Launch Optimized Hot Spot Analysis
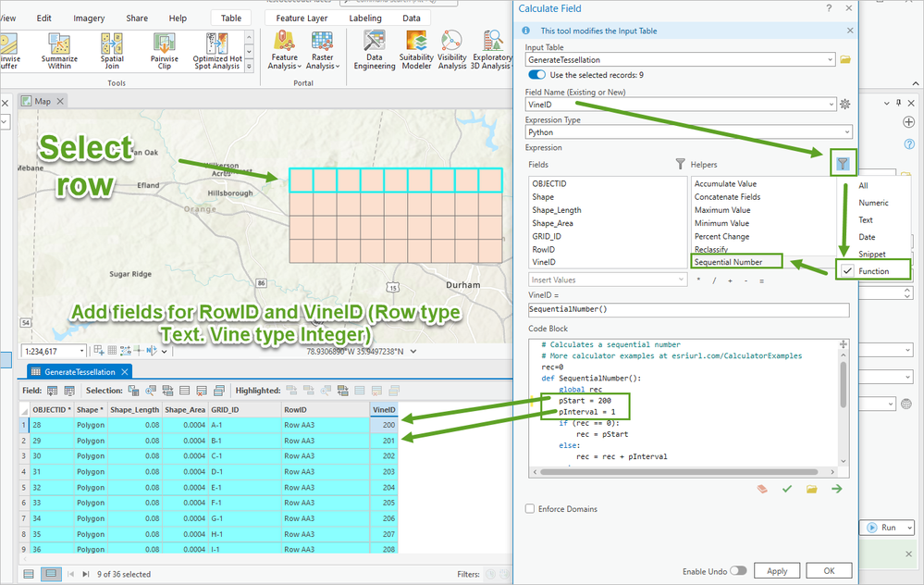Screen dimensions: 924x585 (x=217, y=51)
